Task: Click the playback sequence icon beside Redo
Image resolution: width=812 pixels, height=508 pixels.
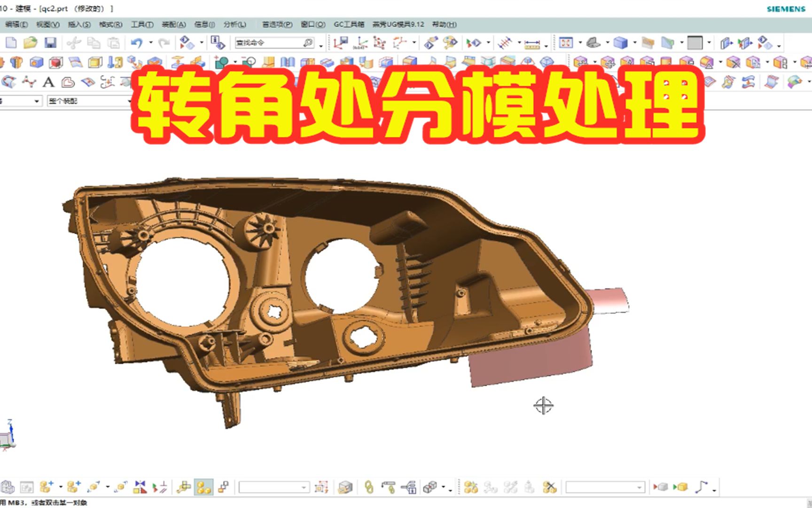Action: click(187, 43)
